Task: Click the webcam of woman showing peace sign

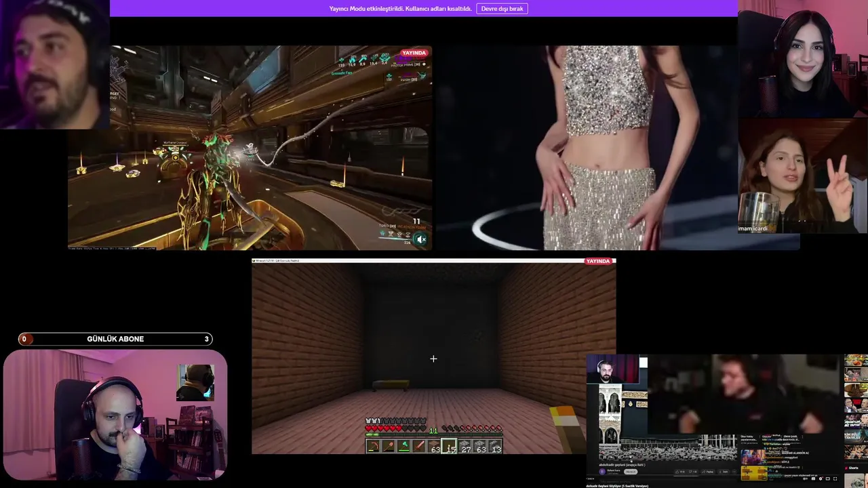Action: [803, 176]
